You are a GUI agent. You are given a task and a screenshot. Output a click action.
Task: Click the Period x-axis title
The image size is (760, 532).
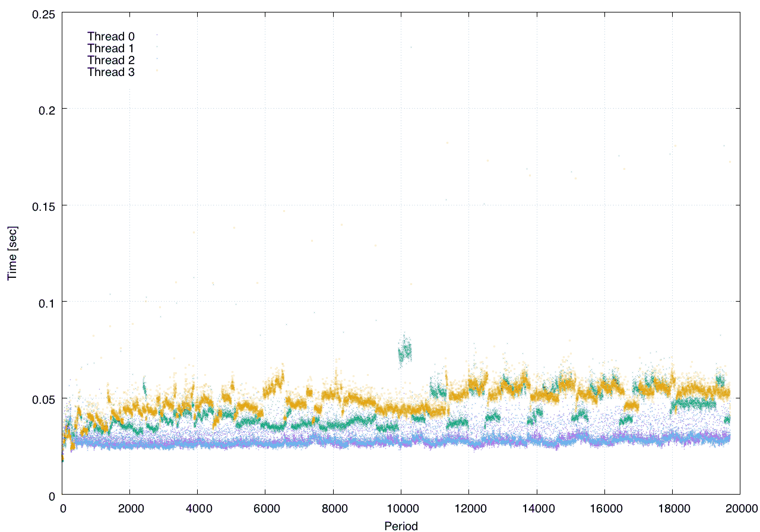[401, 525]
